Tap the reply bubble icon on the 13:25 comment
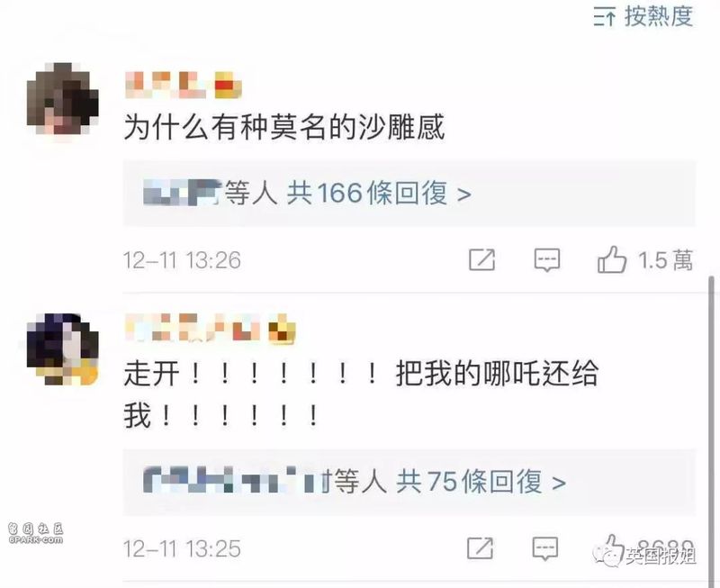 point(545,548)
